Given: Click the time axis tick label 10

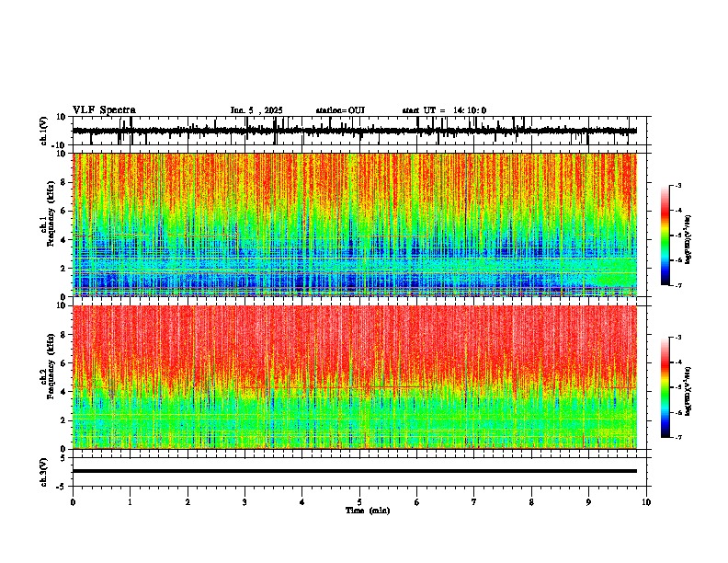Looking at the screenshot, I should pyautogui.click(x=646, y=502).
